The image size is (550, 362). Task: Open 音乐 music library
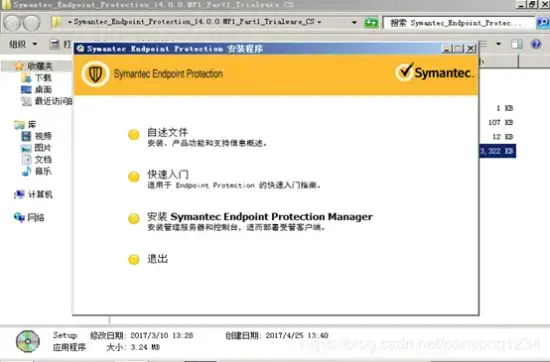[36, 171]
